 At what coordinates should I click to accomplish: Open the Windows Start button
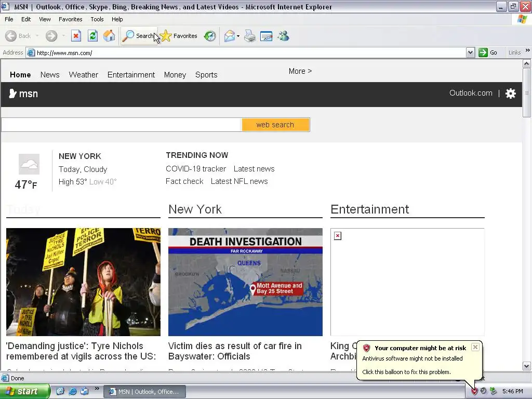coord(24,391)
